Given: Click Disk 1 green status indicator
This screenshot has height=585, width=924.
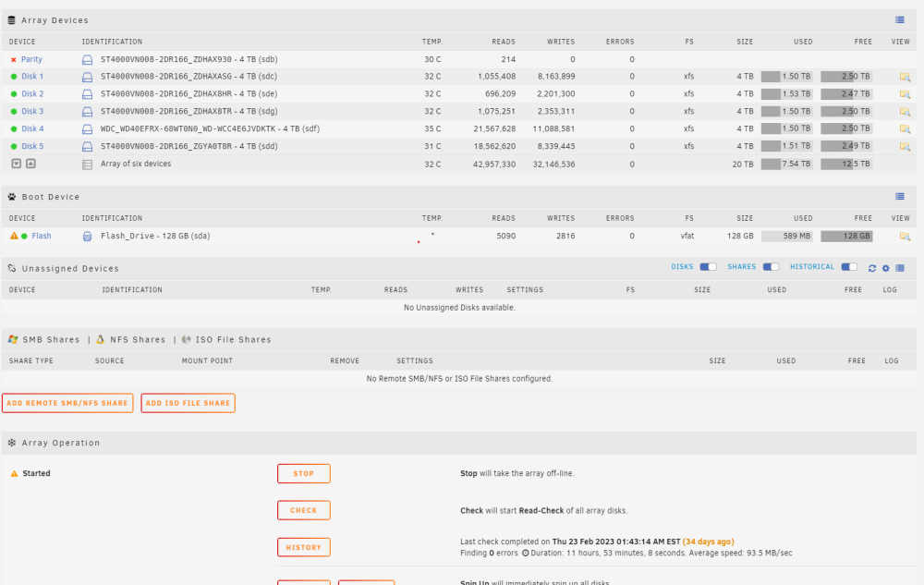Looking at the screenshot, I should coord(14,77).
